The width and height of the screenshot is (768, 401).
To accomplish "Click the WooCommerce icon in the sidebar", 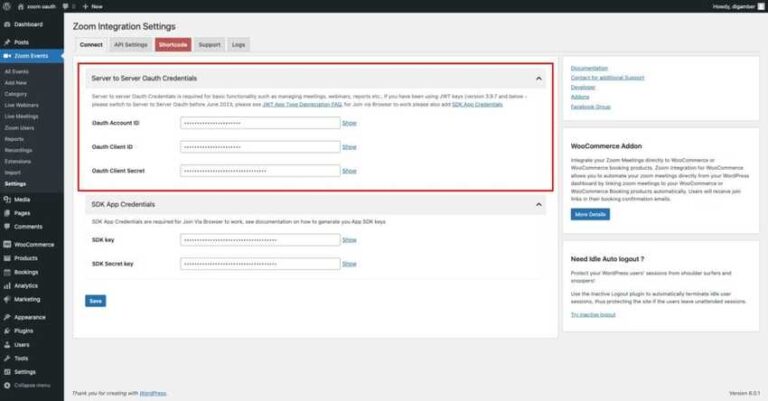I will pos(7,244).
